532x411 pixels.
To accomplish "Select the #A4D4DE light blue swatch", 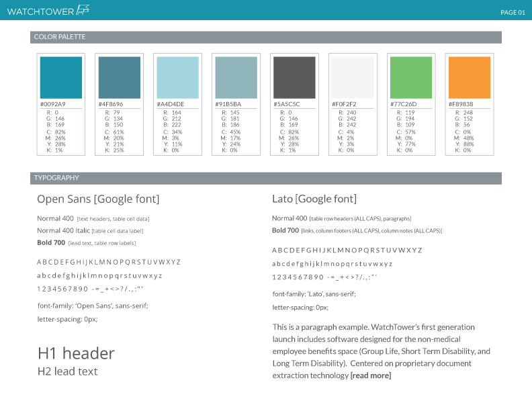I will coord(178,78).
